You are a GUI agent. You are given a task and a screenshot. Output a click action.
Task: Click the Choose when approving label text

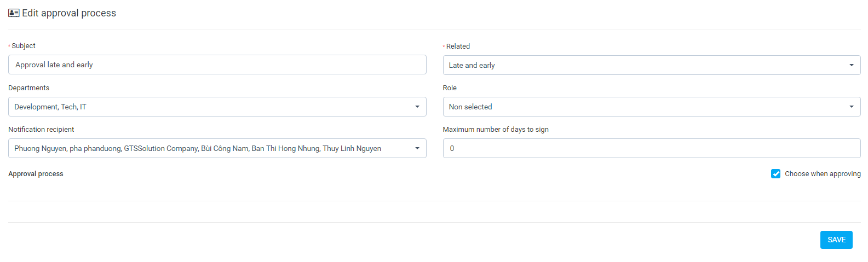(823, 174)
